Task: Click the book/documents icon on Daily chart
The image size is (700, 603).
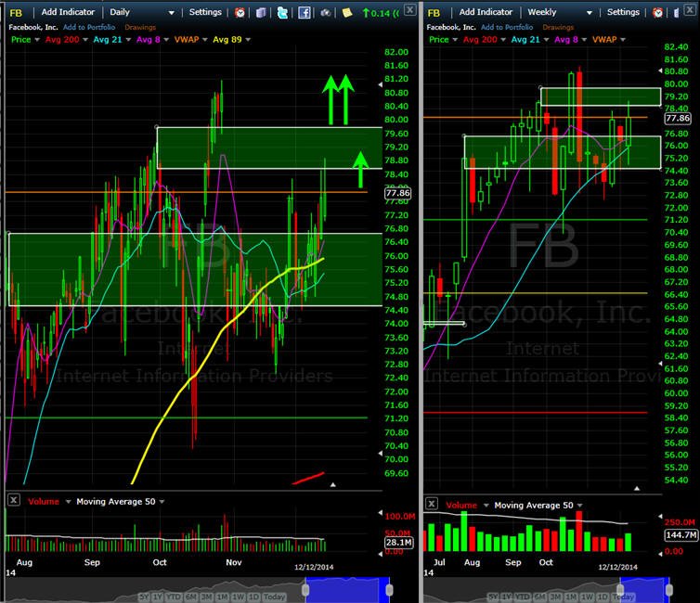Action: point(261,12)
